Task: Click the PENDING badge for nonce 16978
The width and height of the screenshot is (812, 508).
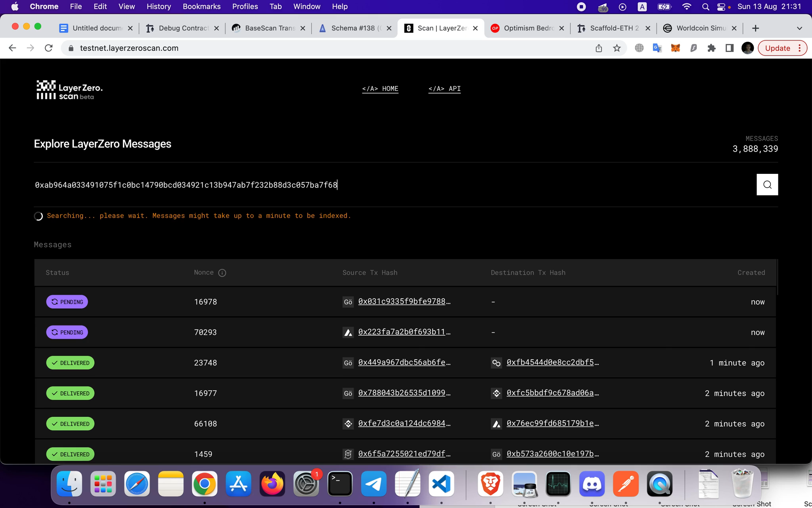Action: 67,302
